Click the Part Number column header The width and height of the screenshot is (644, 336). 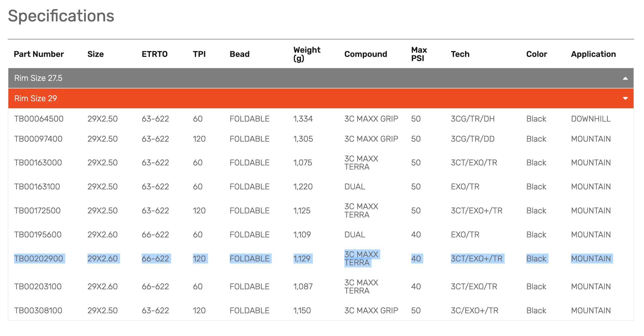39,54
